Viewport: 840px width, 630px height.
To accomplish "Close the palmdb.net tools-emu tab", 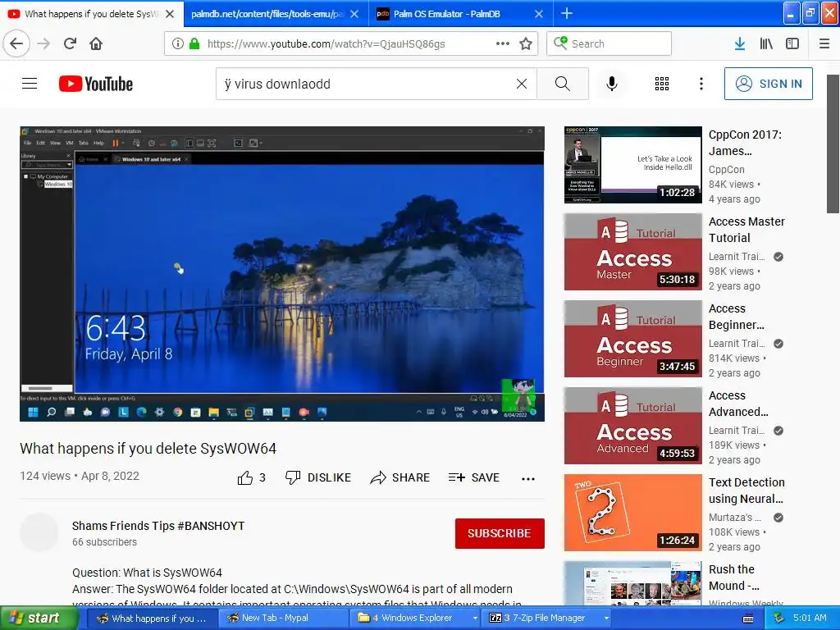I will click(354, 14).
